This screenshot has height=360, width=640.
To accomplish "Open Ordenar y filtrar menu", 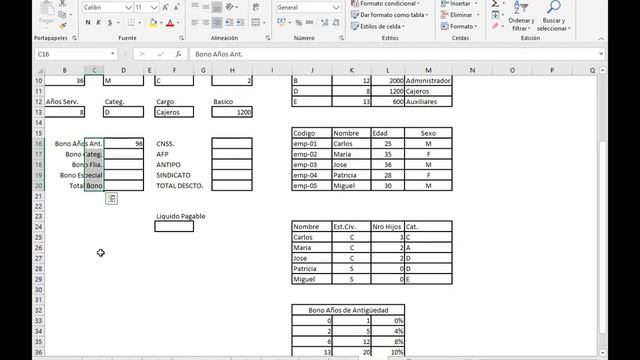I will pyautogui.click(x=521, y=16).
